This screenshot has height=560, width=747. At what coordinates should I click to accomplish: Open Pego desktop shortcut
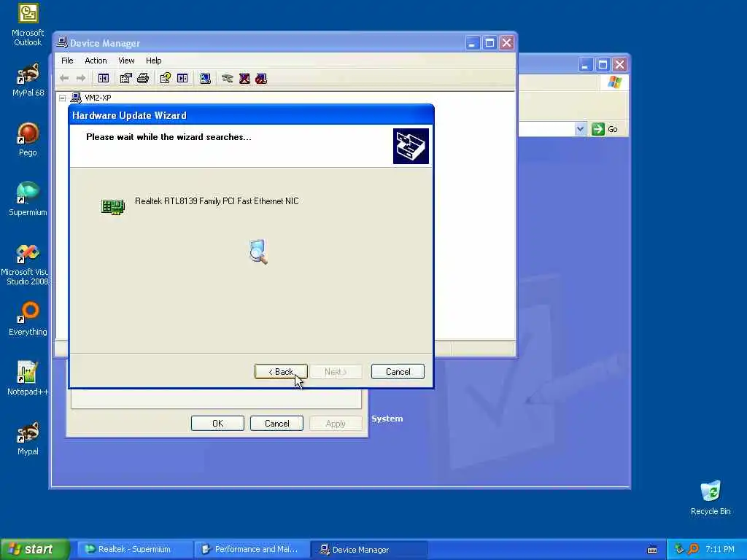tap(28, 139)
